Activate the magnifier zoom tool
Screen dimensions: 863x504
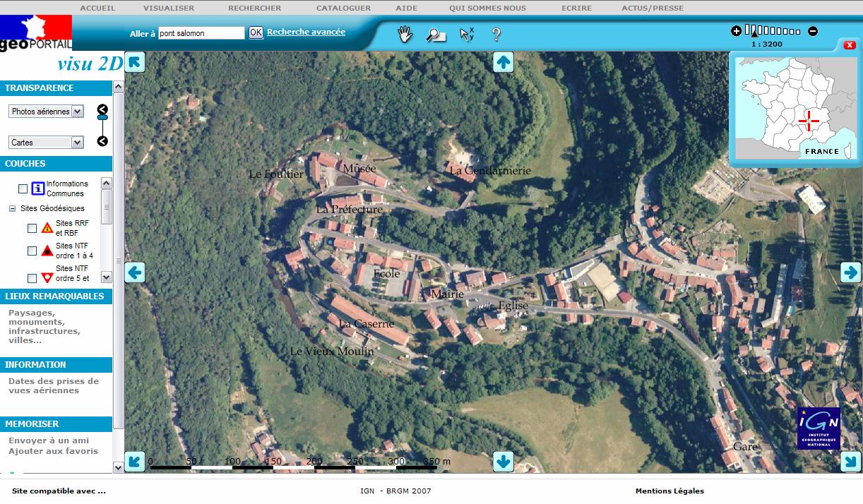coord(435,35)
